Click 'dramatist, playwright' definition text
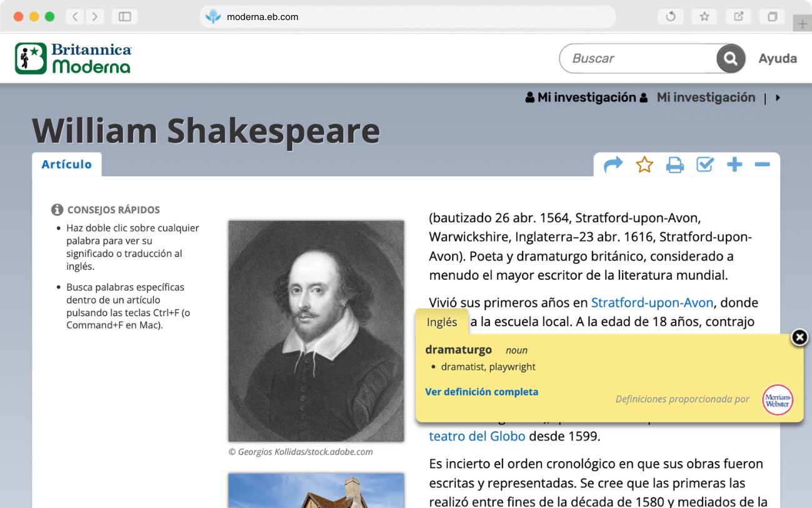The width and height of the screenshot is (812, 508). (x=488, y=367)
